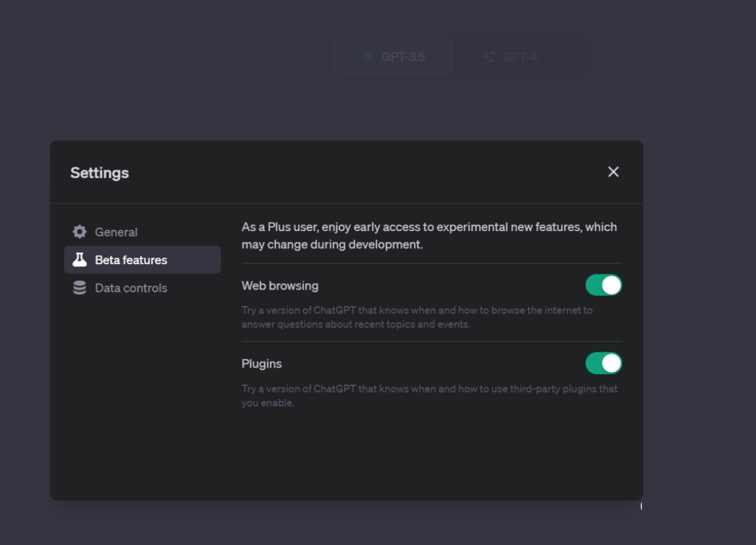Click the Plugins description about third-party plugins
This screenshot has height=545, width=756.
(429, 396)
